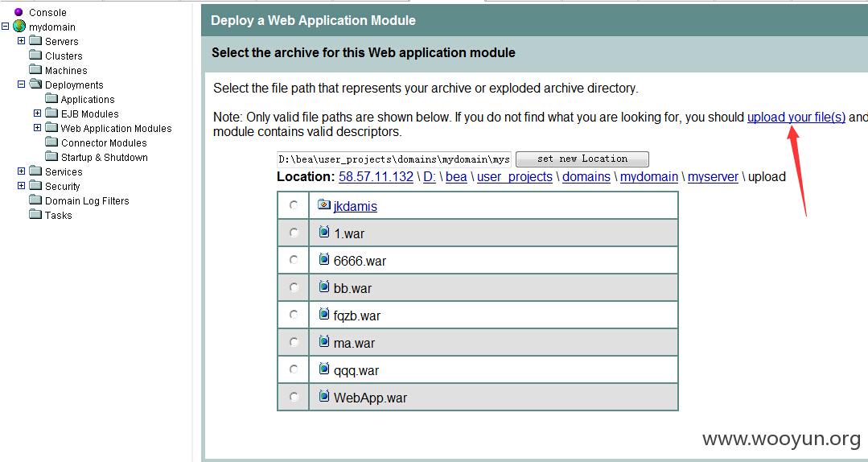The image size is (868, 462).
Task: Click the Machines folder icon
Action: pos(35,69)
